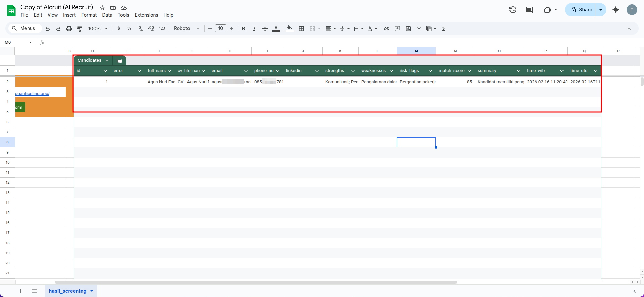Click the Undo icon in toolbar
Viewport: 644px width, 297px height.
point(48,29)
